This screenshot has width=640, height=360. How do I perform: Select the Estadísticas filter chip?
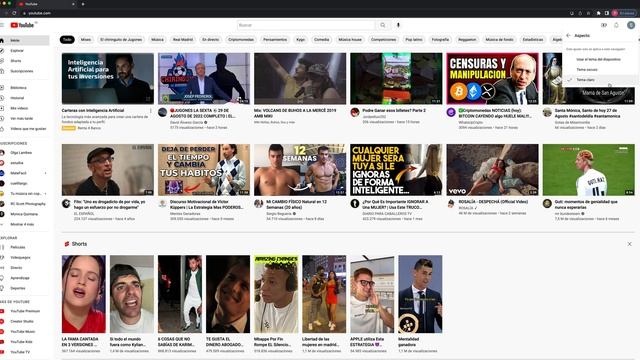click(533, 40)
